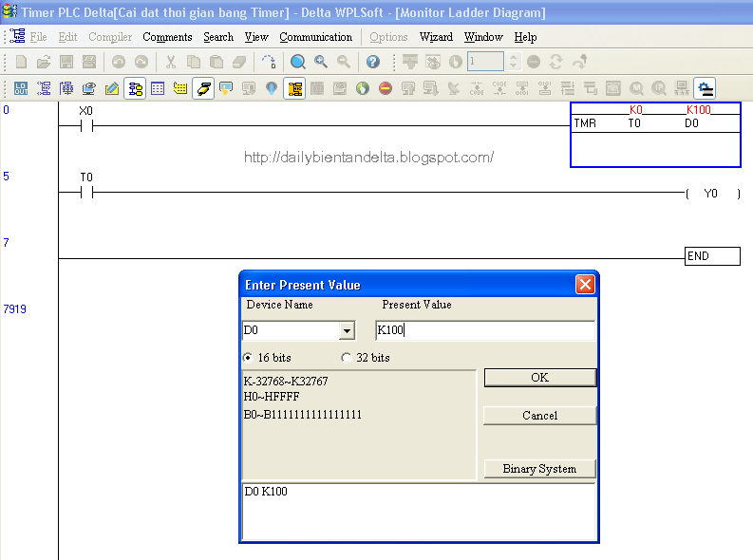Viewport: 753px width, 560px height.
Task: Click the toolbar numeric field showing 1
Action: pos(485,62)
